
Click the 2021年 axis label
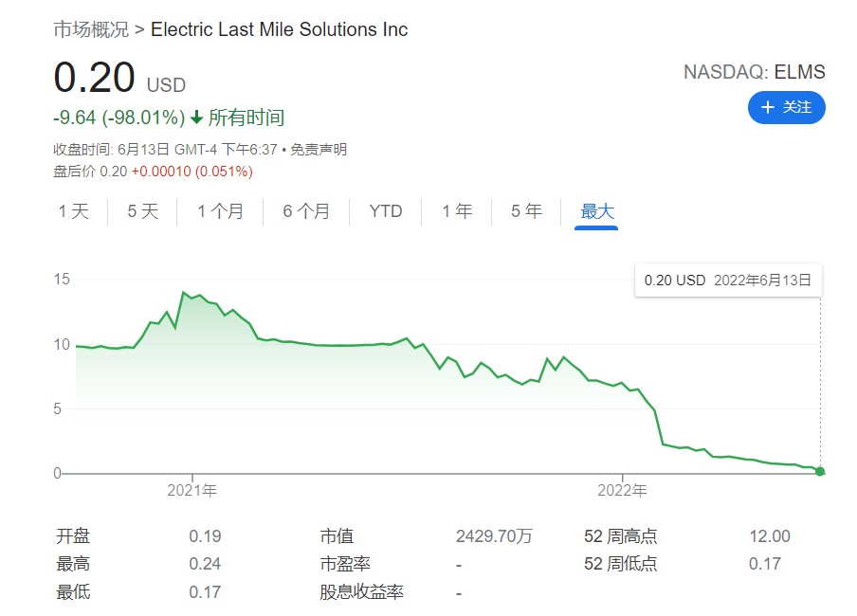click(191, 491)
